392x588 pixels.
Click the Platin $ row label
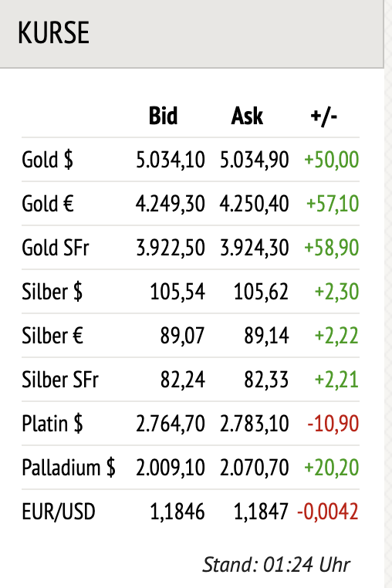52,424
